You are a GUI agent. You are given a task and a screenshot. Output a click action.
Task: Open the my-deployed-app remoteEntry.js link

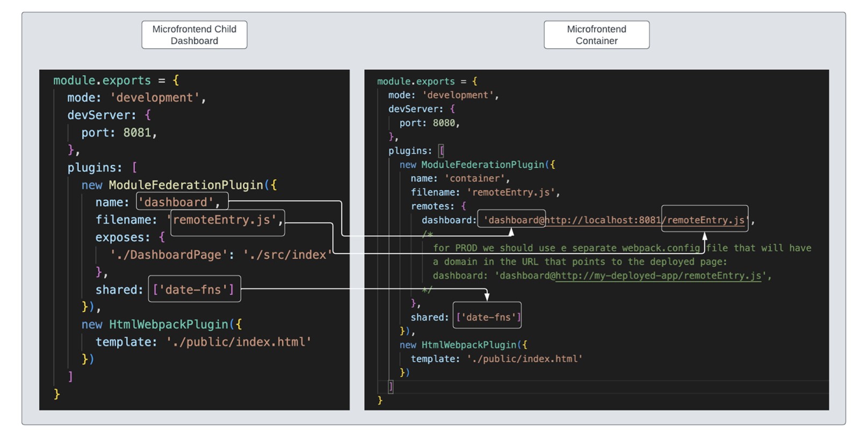click(658, 276)
